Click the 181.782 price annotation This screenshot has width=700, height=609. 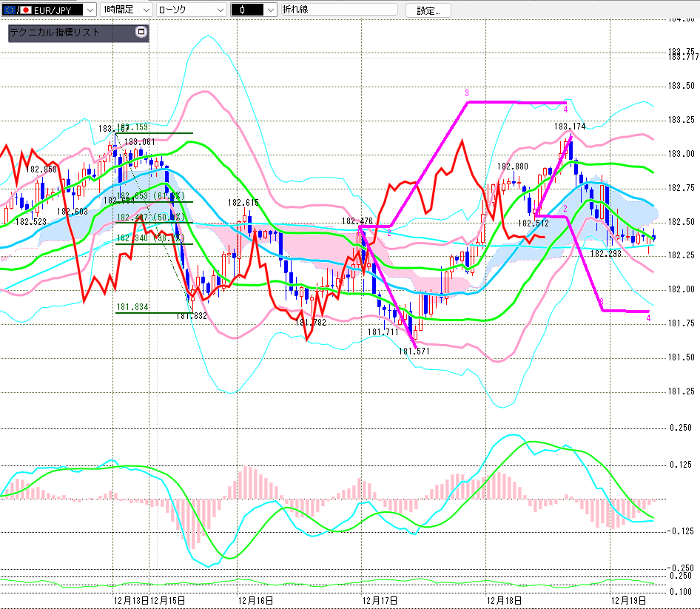[310, 322]
